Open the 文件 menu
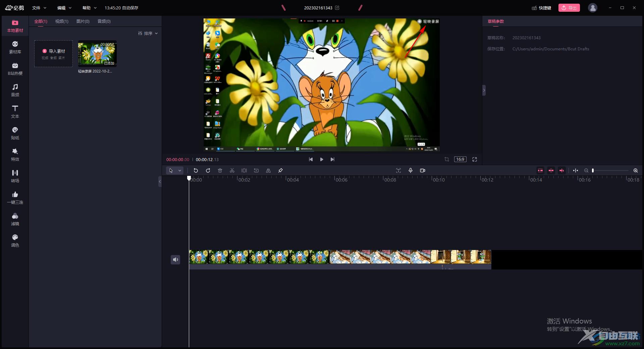The image size is (644, 349). [x=39, y=8]
